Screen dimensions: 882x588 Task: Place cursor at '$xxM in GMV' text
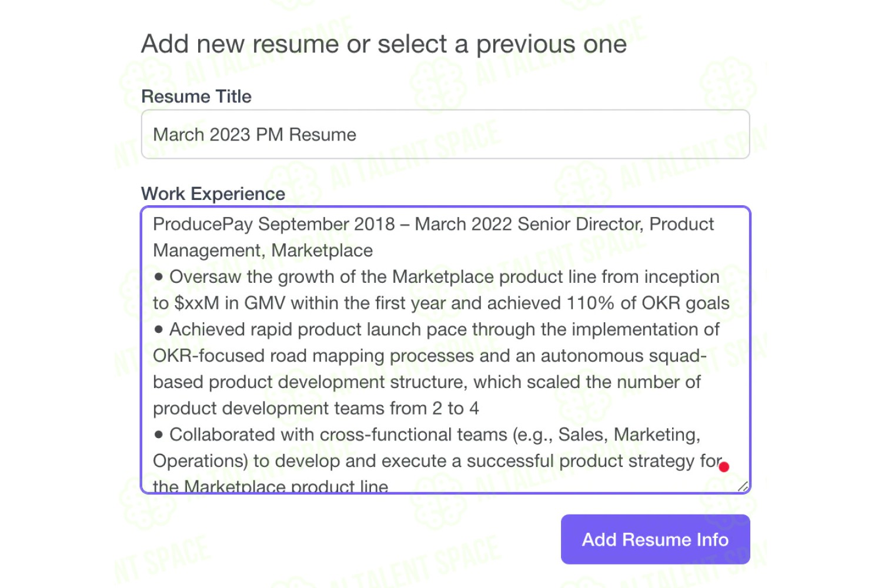pos(230,303)
